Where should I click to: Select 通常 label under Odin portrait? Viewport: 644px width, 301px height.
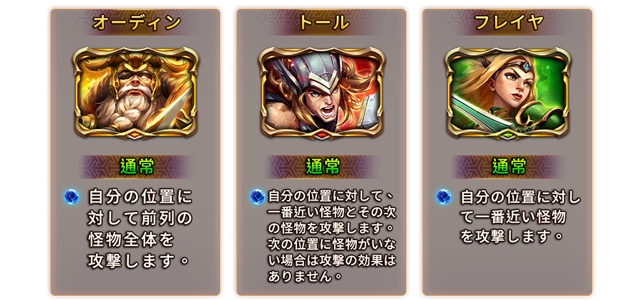[137, 166]
